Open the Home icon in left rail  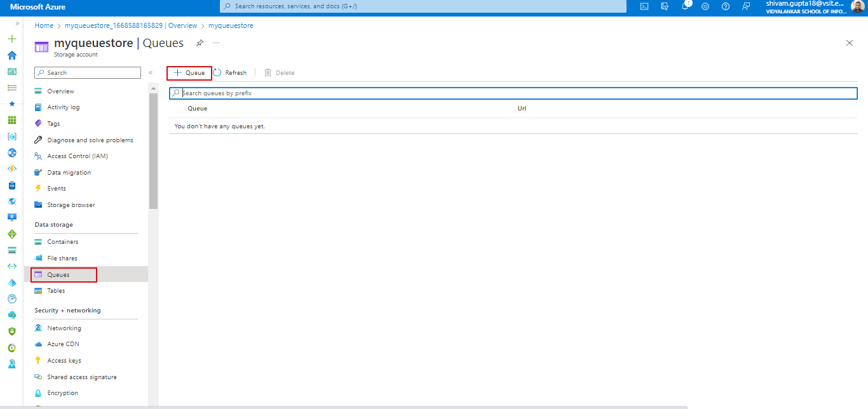(x=11, y=55)
